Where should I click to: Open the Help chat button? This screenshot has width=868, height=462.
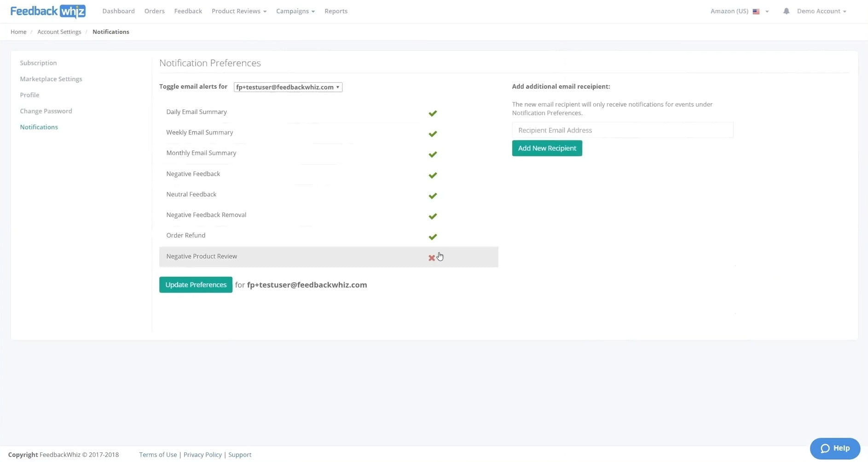(x=835, y=448)
